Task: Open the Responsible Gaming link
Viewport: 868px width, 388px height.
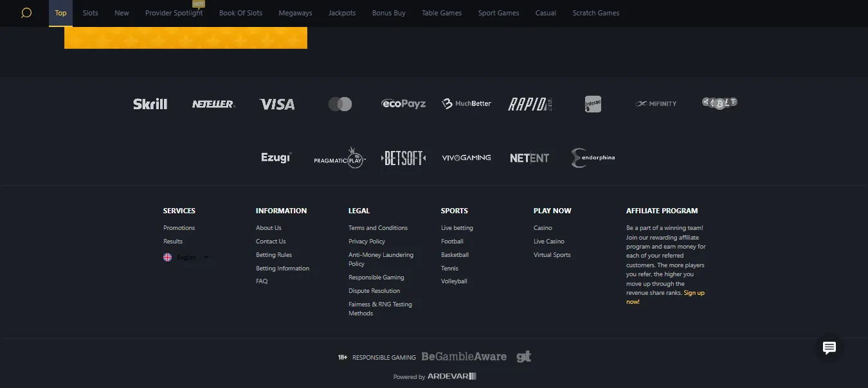Action: (x=377, y=278)
